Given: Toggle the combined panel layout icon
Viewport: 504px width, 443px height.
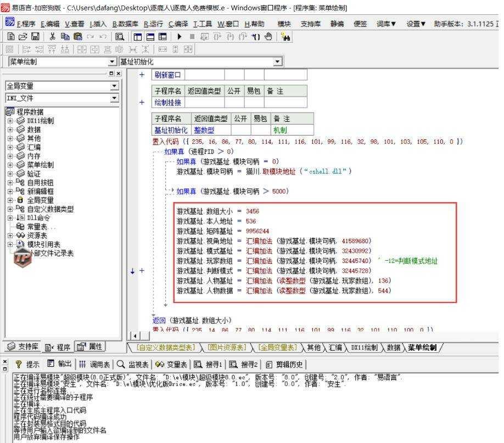Looking at the screenshot, I should (163, 37).
